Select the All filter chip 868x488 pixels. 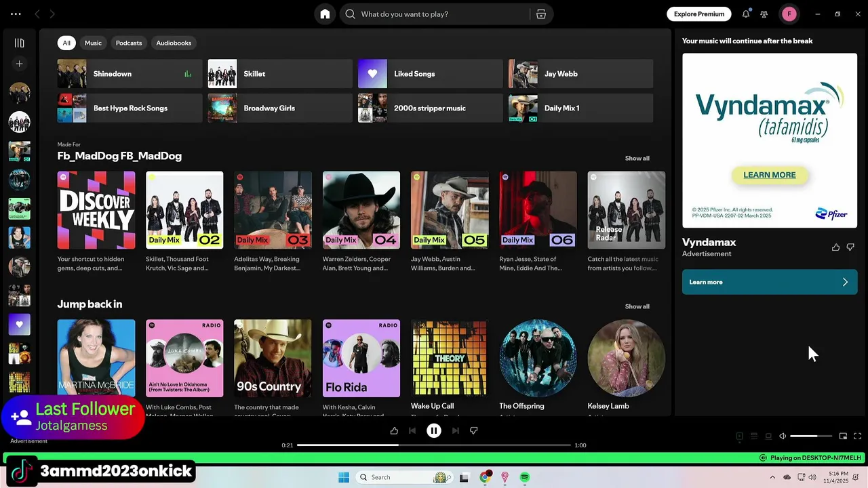click(66, 43)
